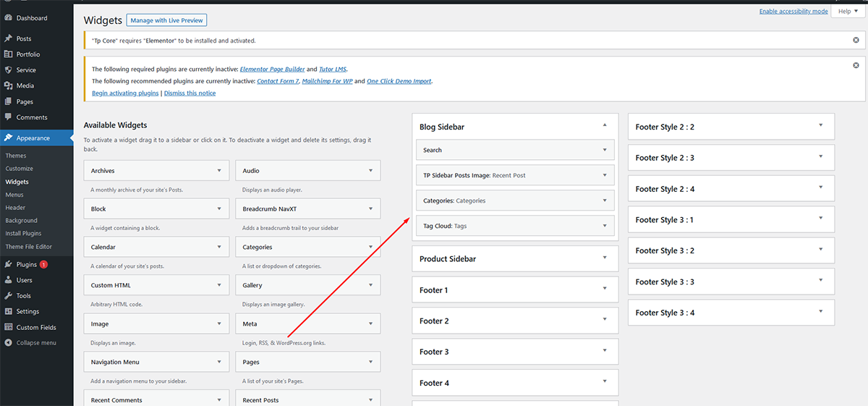Close the inactive plugins notice
868x406 pixels.
[856, 65]
